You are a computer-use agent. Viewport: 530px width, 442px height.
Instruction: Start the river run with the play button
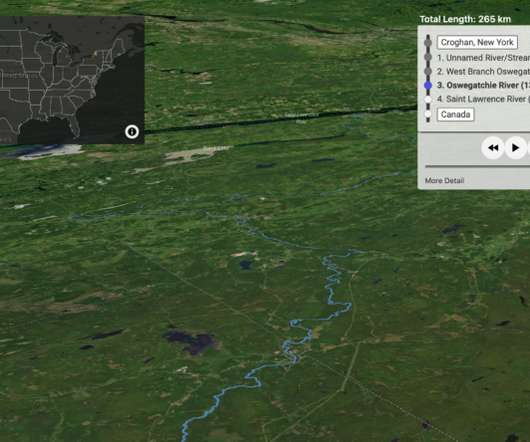515,148
